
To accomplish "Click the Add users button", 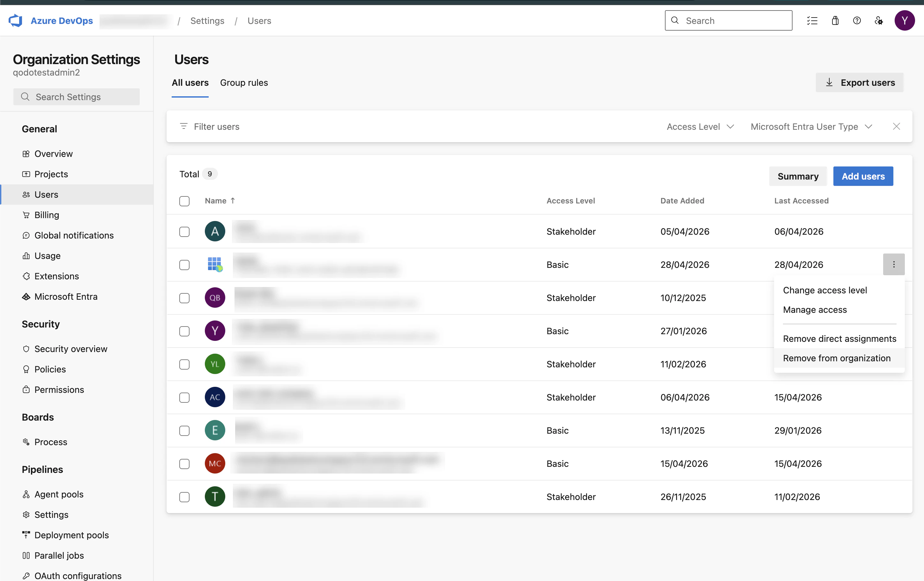I will 863,176.
